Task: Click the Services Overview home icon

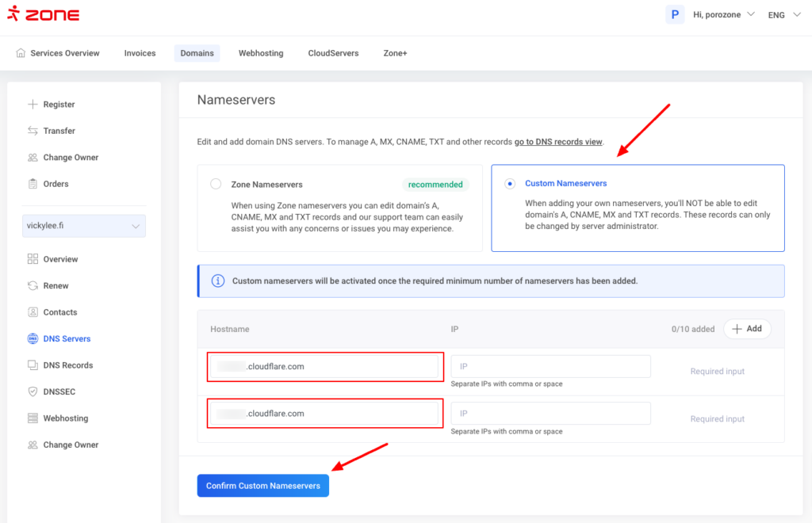Action: [x=21, y=53]
